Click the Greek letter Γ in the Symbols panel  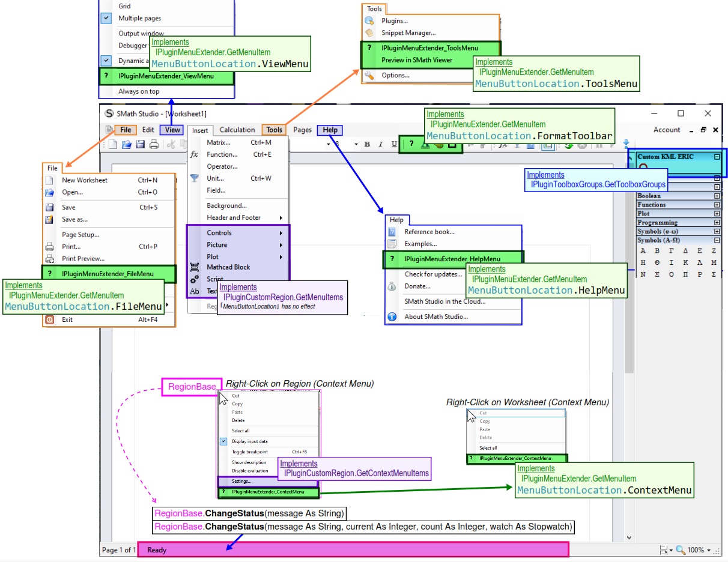point(673,250)
